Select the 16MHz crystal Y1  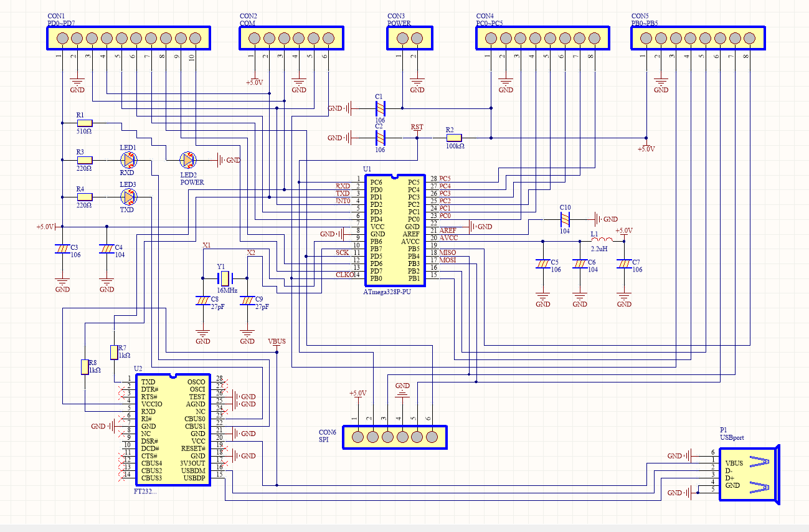[x=224, y=277]
